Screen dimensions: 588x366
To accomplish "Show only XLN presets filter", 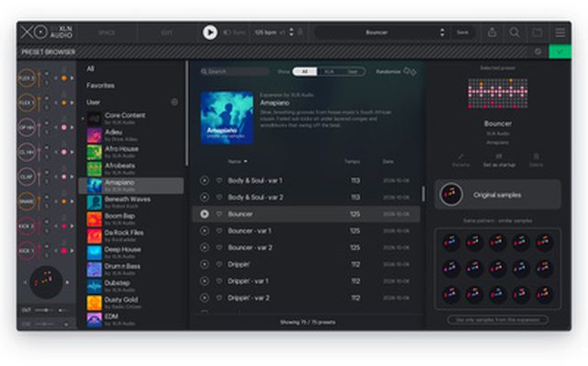I will (x=329, y=72).
